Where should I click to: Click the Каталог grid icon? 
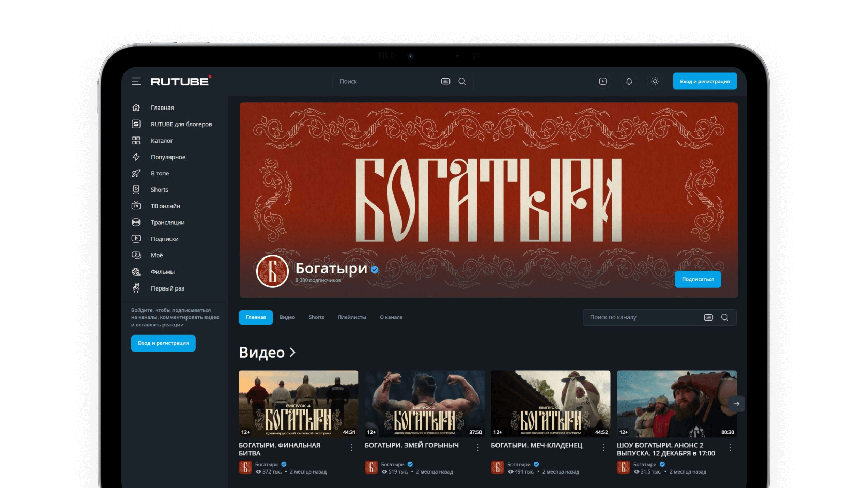(136, 141)
